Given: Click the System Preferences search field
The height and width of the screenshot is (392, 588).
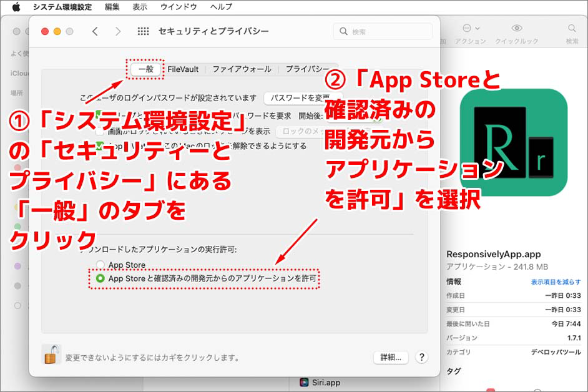Looking at the screenshot, I should 383,31.
